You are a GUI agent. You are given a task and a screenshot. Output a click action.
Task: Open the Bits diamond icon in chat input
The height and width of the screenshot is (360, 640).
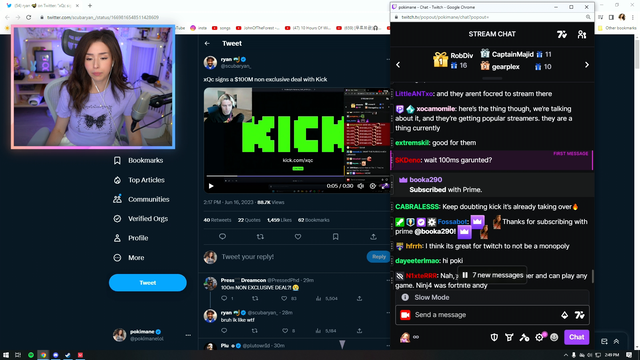click(564, 315)
